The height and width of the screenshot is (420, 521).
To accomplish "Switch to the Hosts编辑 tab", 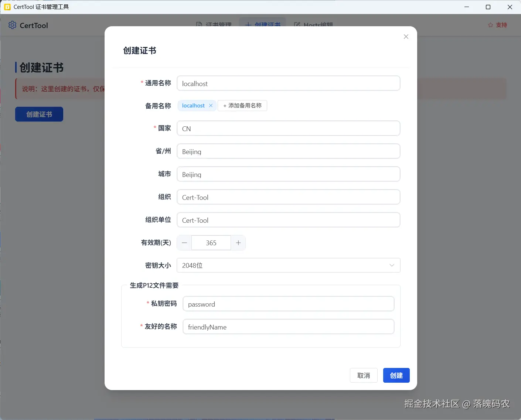I will 313,24.
